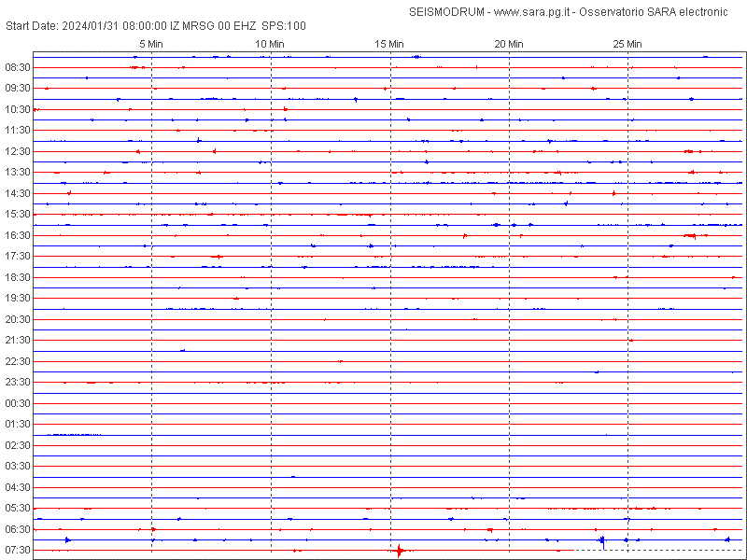Click the 10 Min axis label
The width and height of the screenshot is (747, 560).
coord(270,44)
